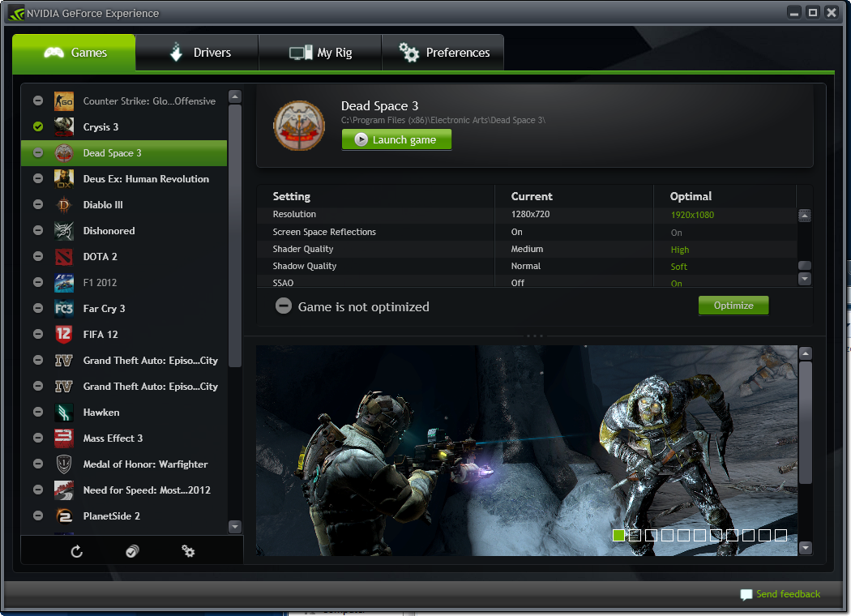Click status marker next to Mass Effect 3
The height and width of the screenshot is (616, 851).
click(x=38, y=438)
